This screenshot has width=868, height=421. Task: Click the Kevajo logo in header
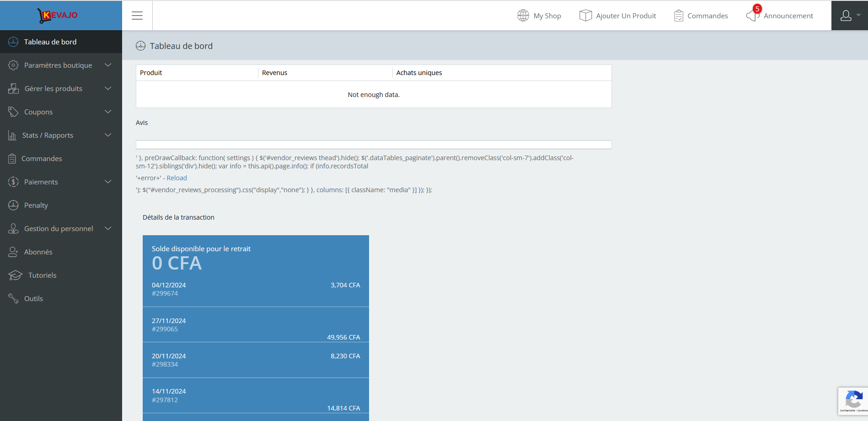58,16
